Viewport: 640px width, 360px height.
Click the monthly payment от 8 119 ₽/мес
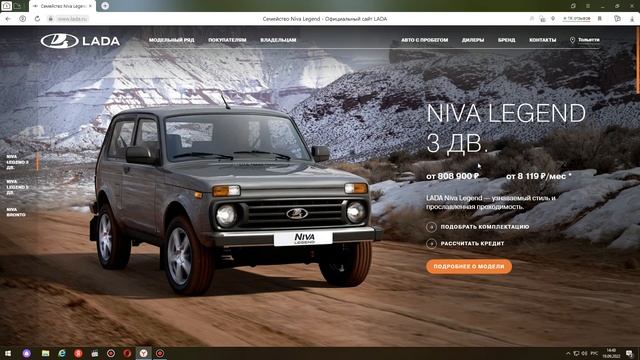click(538, 176)
